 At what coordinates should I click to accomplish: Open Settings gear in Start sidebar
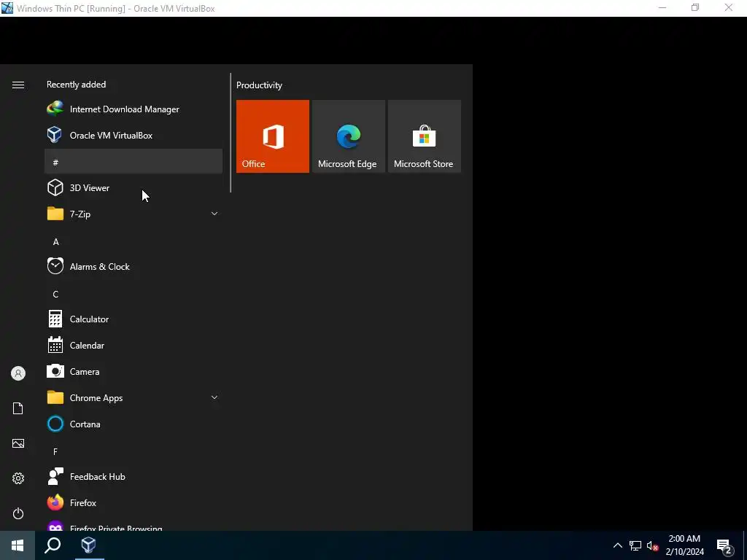[x=18, y=478]
